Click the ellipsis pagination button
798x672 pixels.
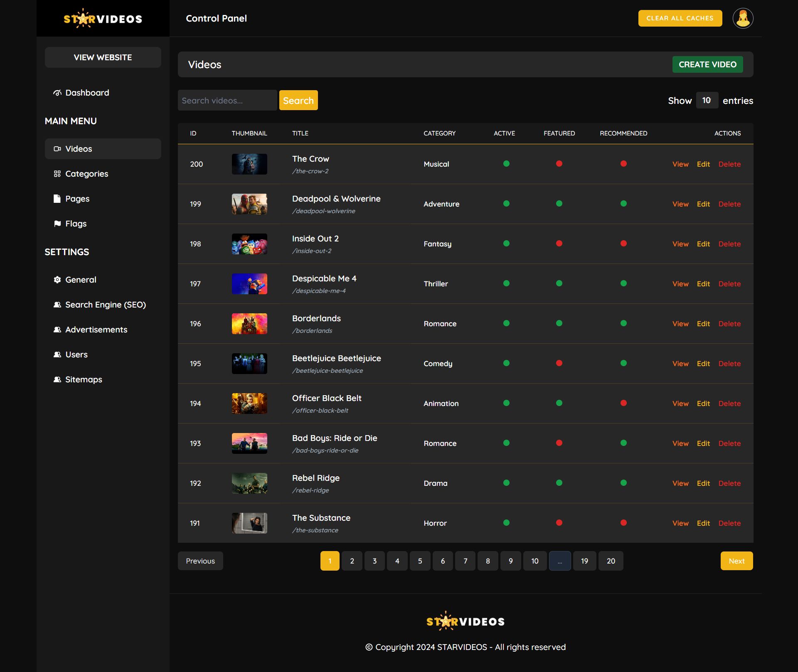pyautogui.click(x=560, y=561)
